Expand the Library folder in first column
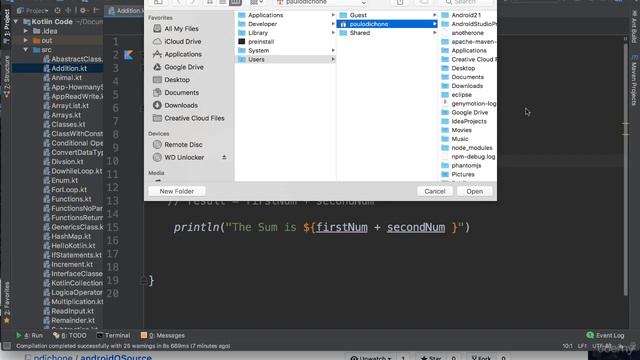Screen dimensions: 640x360 333,33
